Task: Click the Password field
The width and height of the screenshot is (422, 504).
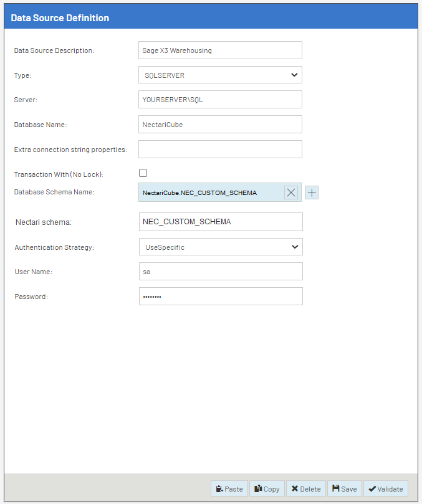Action: point(220,297)
